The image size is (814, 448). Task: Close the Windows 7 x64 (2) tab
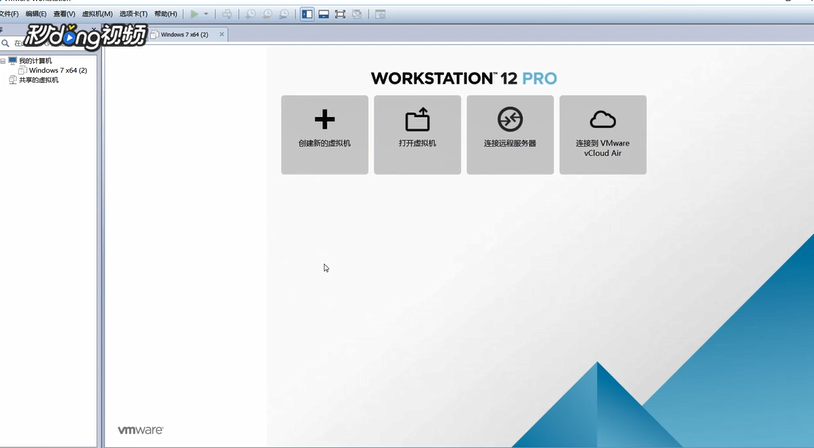pyautogui.click(x=222, y=34)
